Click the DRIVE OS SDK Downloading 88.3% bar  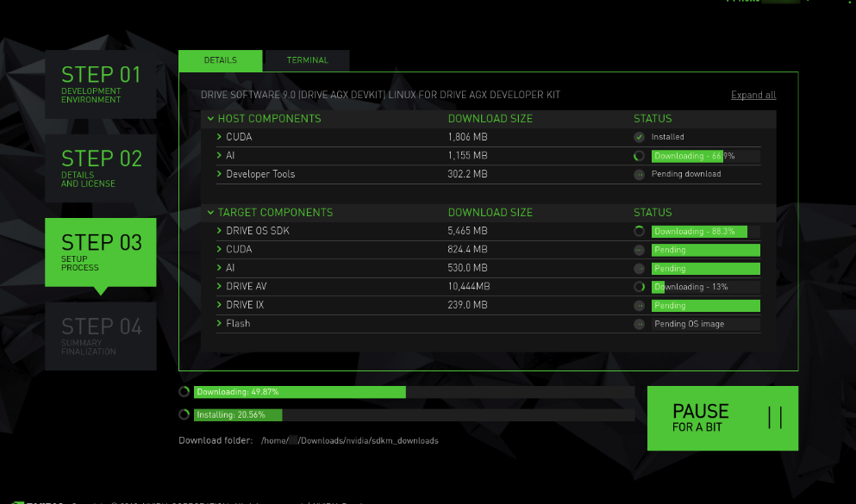tap(706, 231)
